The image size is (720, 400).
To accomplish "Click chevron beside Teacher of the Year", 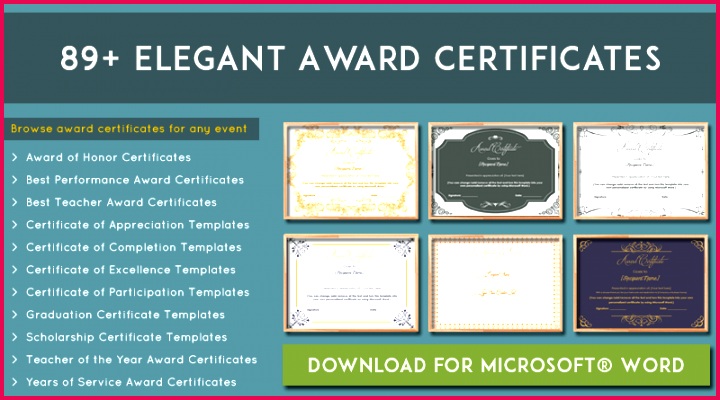I will coord(15,360).
